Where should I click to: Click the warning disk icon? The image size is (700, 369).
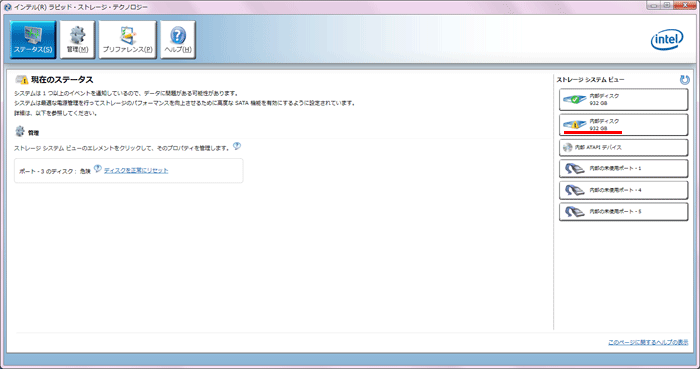coord(575,125)
